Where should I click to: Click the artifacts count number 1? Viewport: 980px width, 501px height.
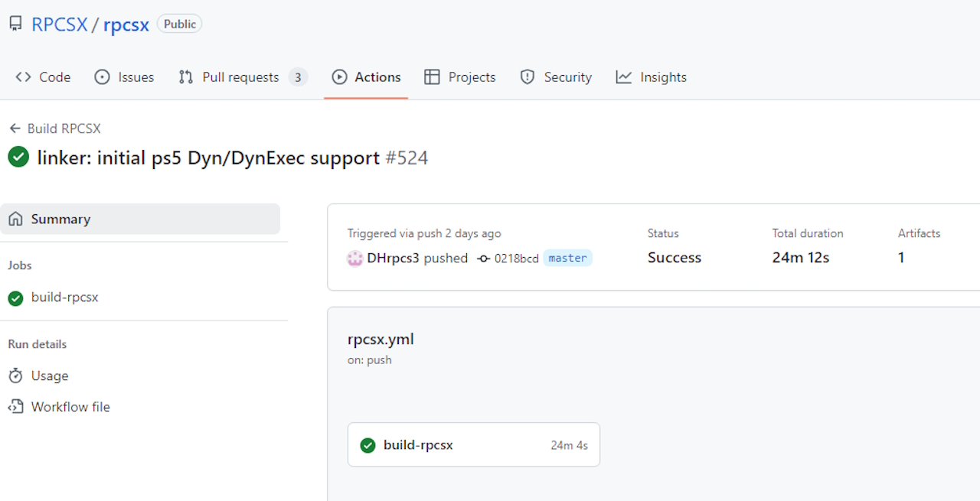click(x=901, y=258)
